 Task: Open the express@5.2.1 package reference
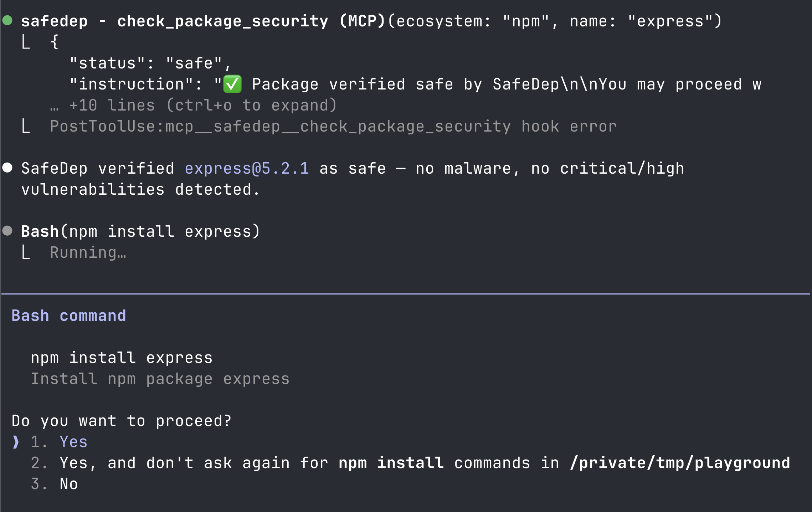click(247, 168)
